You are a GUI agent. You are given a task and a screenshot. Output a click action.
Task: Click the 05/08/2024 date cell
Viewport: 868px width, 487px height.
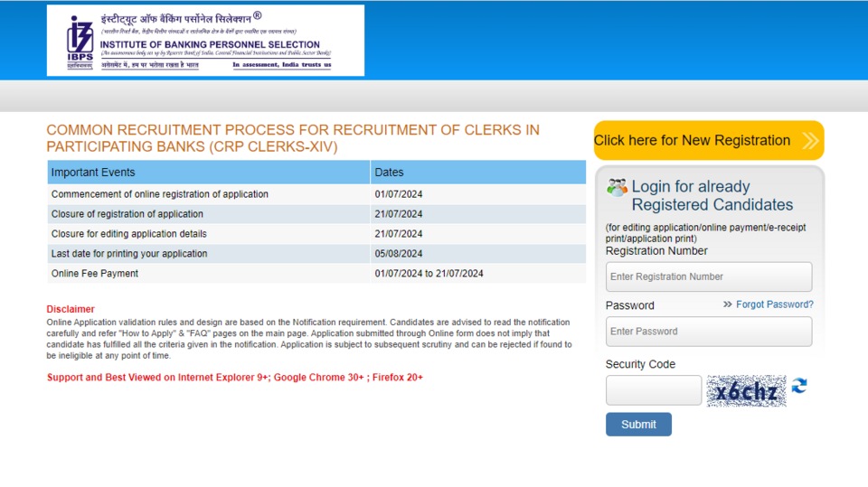coord(478,254)
